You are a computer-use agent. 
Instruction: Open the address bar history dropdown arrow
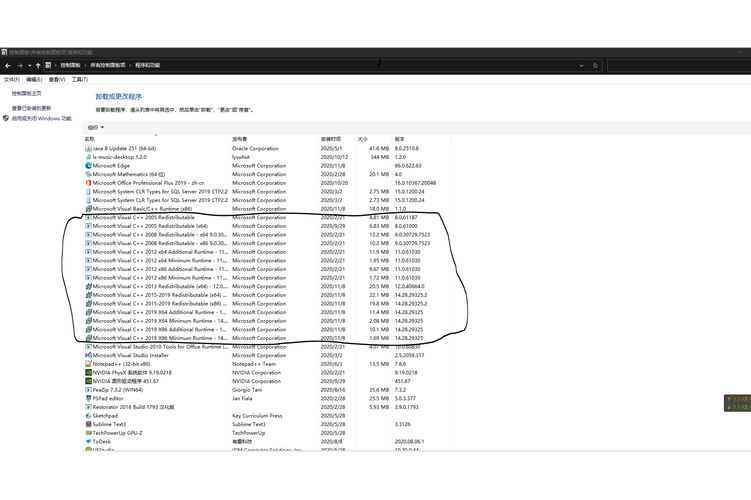click(x=581, y=66)
